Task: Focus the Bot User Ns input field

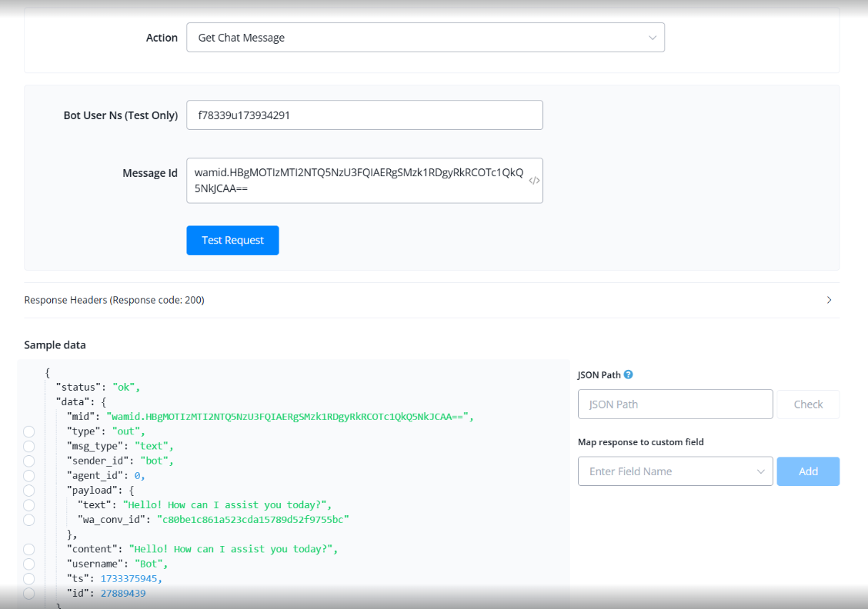Action: 364,115
